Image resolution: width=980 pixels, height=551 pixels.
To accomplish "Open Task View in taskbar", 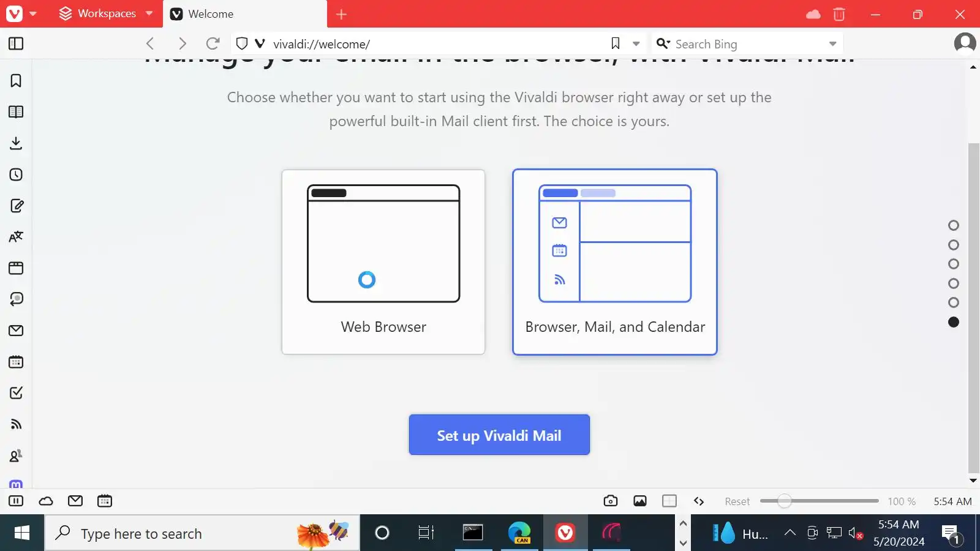I will pos(426,533).
